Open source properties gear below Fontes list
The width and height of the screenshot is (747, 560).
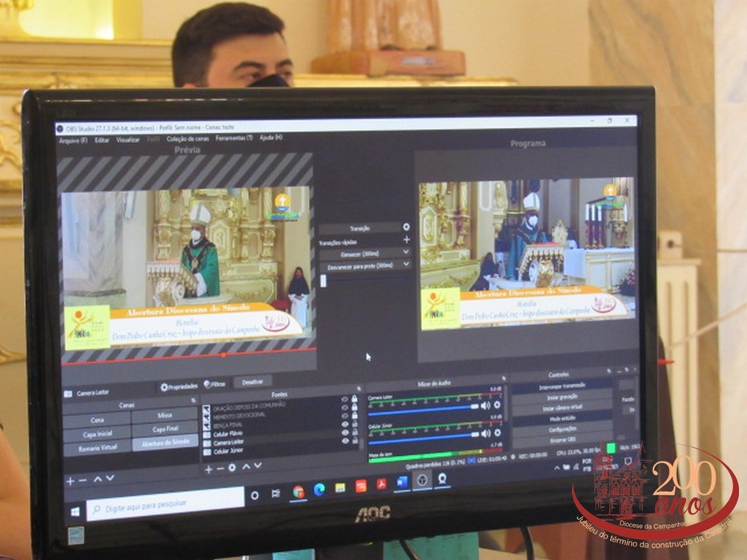(232, 468)
